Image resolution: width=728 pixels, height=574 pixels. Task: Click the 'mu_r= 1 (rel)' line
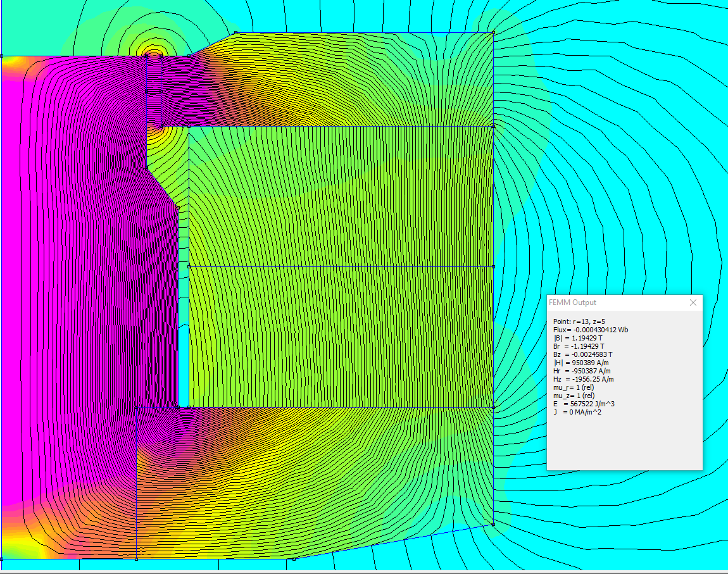pos(574,387)
